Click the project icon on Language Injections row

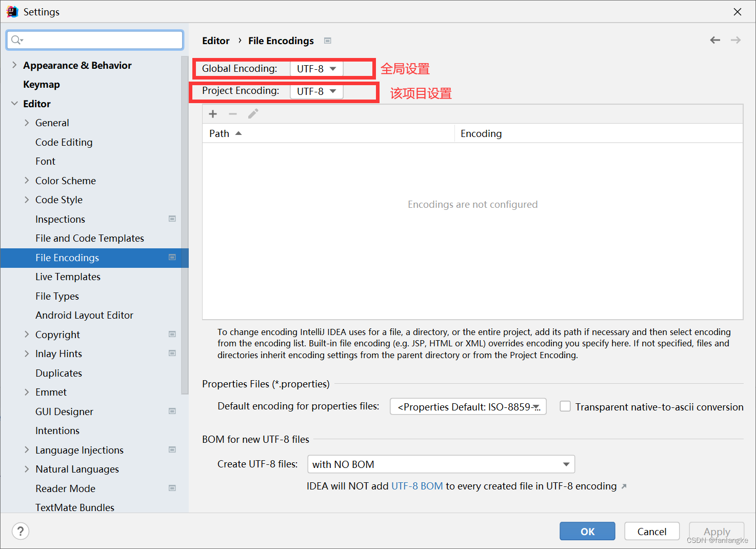pos(172,449)
